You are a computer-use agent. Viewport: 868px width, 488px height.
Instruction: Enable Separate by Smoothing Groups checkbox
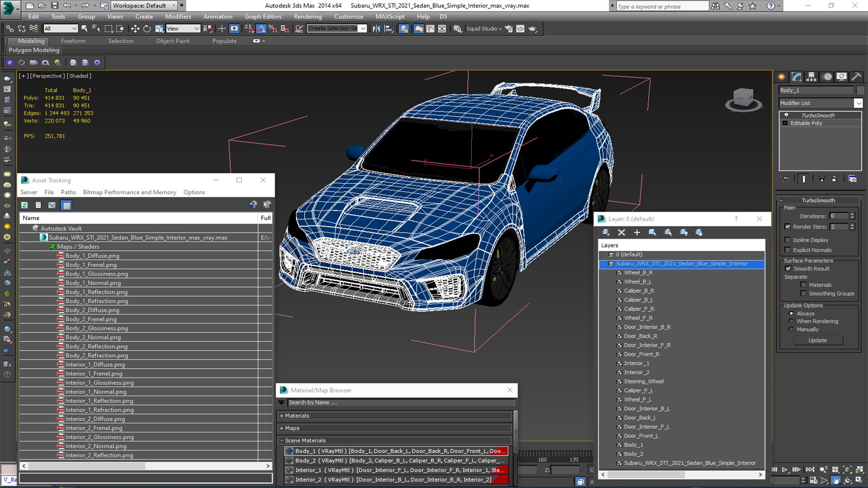(x=803, y=293)
